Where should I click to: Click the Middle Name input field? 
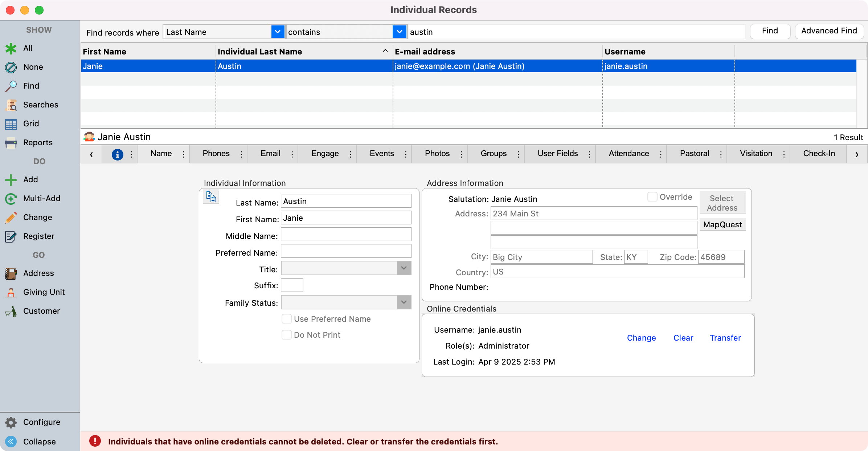coord(346,235)
